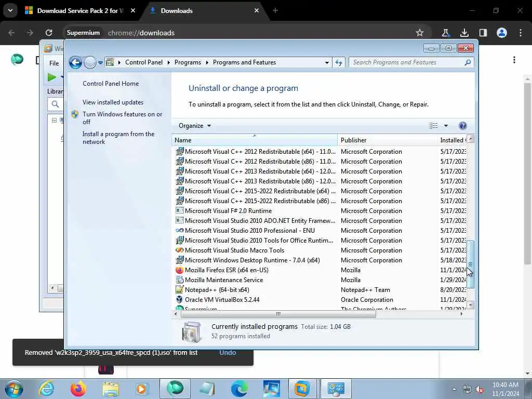Open a new browser tab

click(x=275, y=10)
